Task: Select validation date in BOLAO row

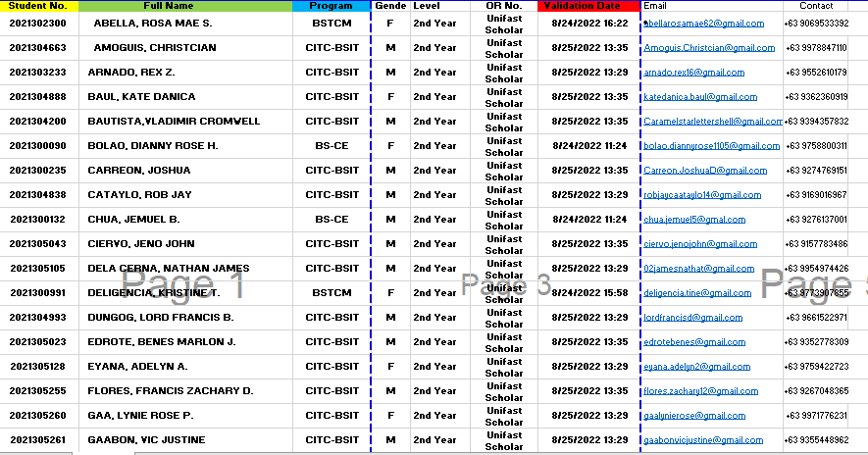Action: click(589, 146)
